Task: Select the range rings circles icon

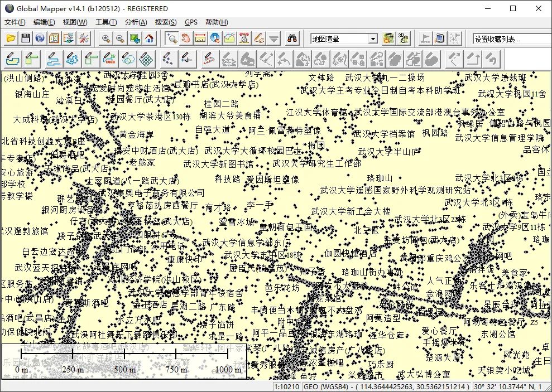Action: pyautogui.click(x=128, y=59)
